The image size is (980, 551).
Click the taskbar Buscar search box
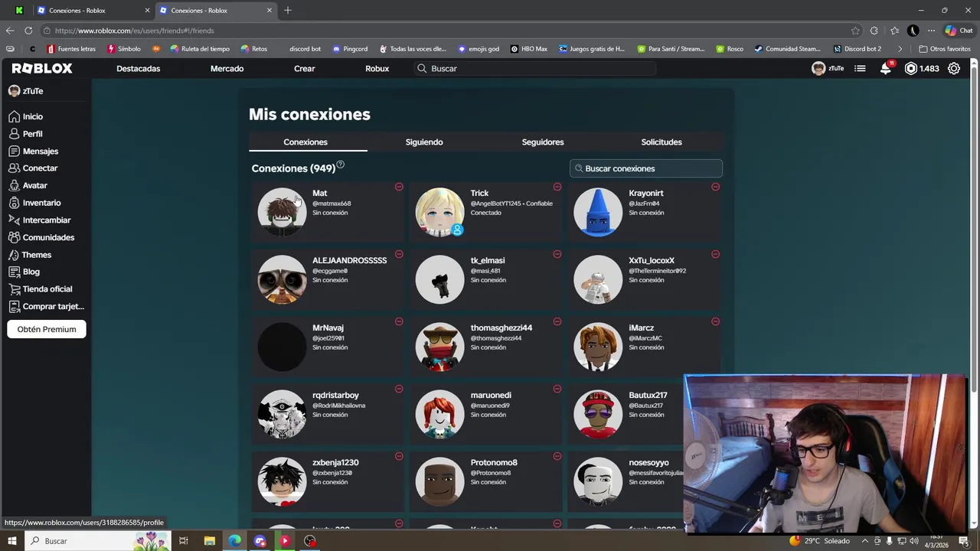tap(98, 541)
